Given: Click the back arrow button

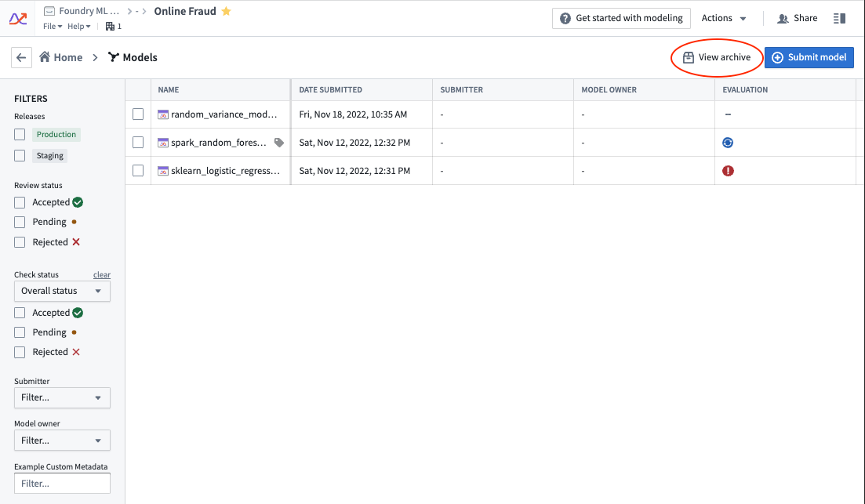Looking at the screenshot, I should [21, 57].
